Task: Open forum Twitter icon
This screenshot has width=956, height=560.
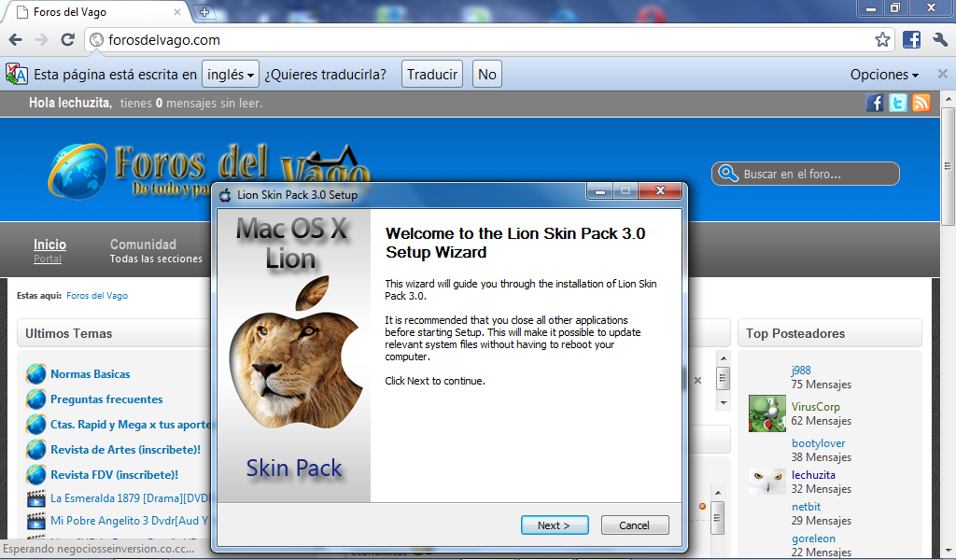Action: tap(898, 103)
